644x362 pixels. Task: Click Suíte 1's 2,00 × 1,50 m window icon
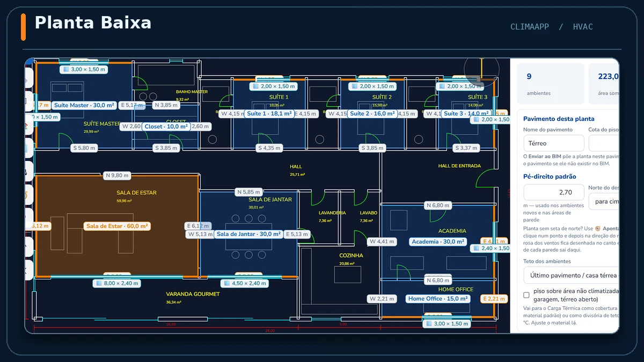point(256,86)
